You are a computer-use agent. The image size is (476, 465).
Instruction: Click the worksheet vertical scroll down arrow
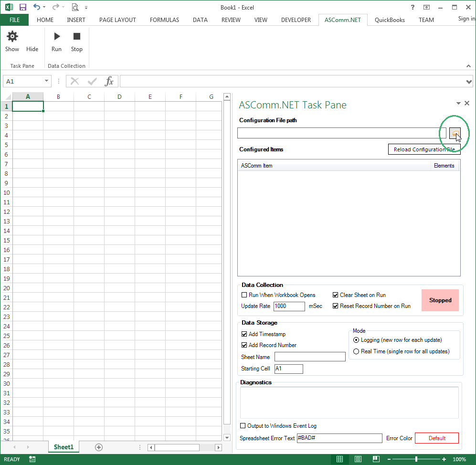(227, 437)
